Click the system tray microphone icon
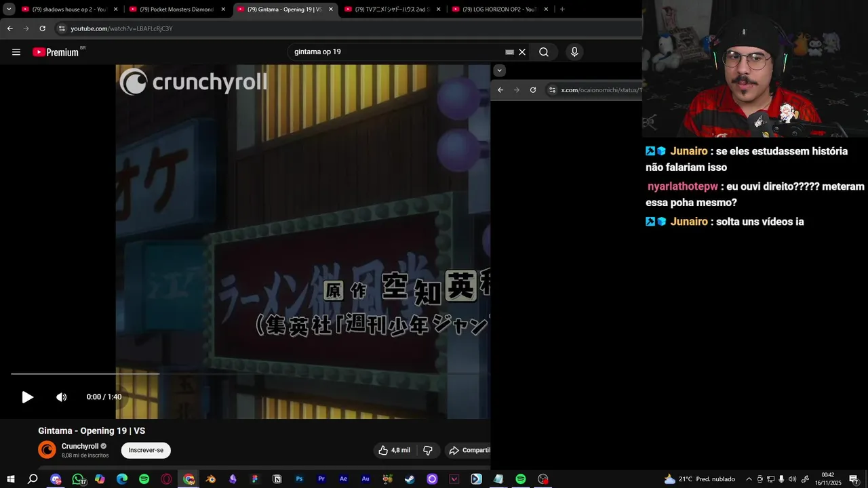 781,479
